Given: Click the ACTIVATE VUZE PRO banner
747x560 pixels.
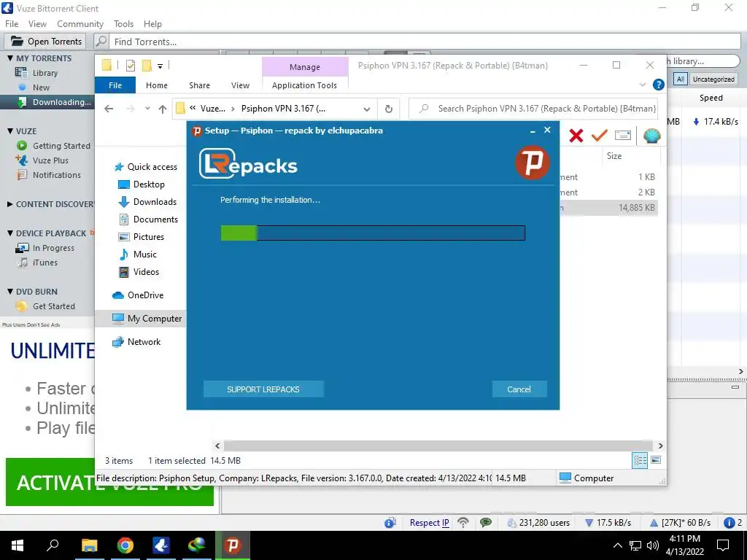Looking at the screenshot, I should 109,482.
